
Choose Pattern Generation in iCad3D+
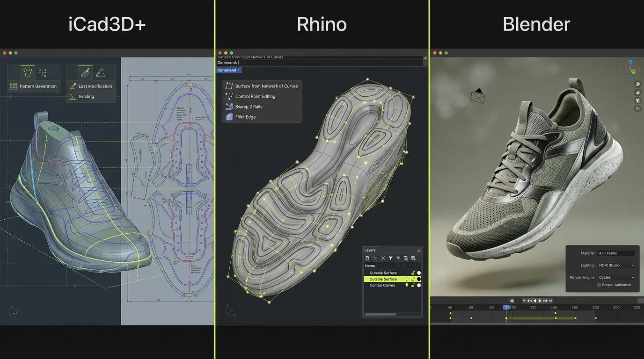point(38,86)
